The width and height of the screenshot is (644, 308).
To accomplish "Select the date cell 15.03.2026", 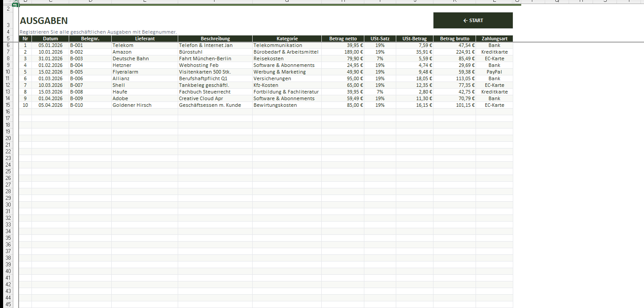I will coord(50,92).
